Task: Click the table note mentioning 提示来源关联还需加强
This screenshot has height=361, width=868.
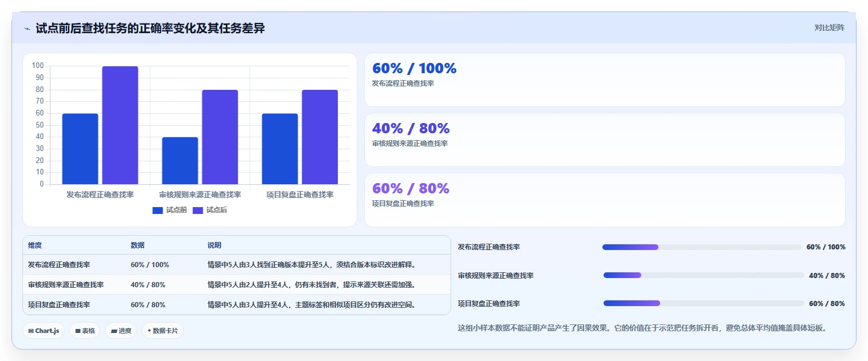Action: pyautogui.click(x=311, y=285)
